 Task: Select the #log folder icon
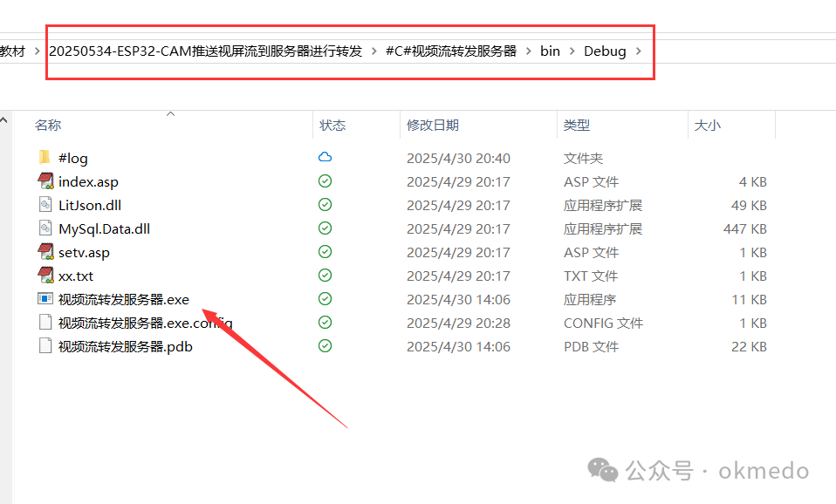[45, 158]
